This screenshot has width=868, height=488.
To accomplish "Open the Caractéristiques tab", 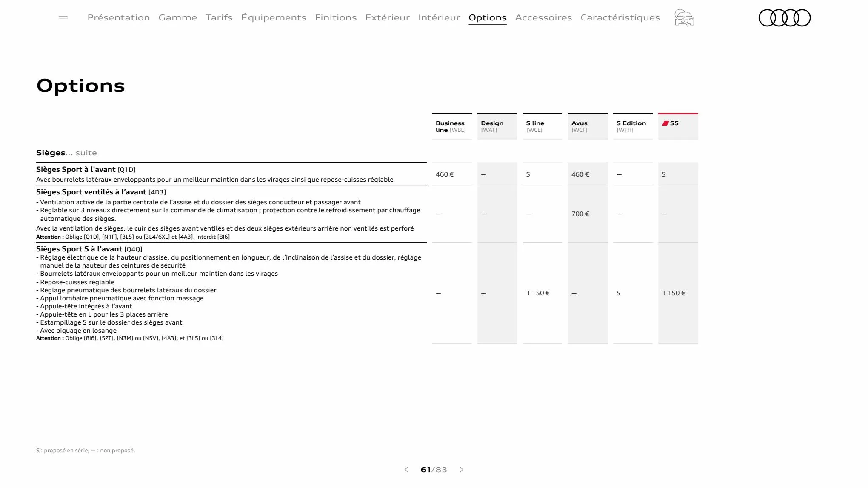I will (620, 17).
